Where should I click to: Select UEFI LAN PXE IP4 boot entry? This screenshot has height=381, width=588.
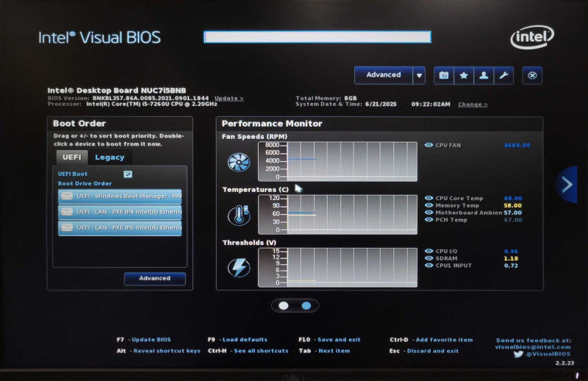[x=120, y=212]
